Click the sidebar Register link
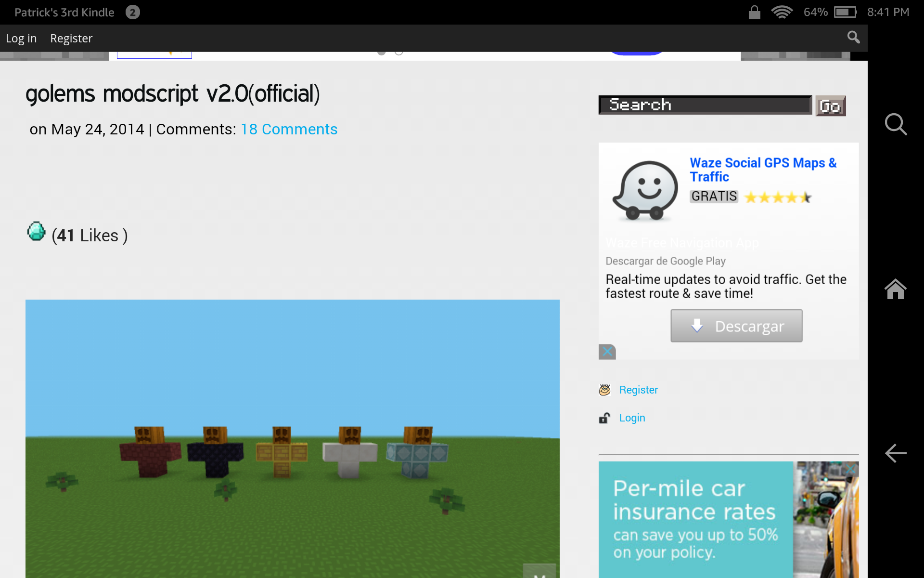The image size is (924, 578). (x=638, y=390)
